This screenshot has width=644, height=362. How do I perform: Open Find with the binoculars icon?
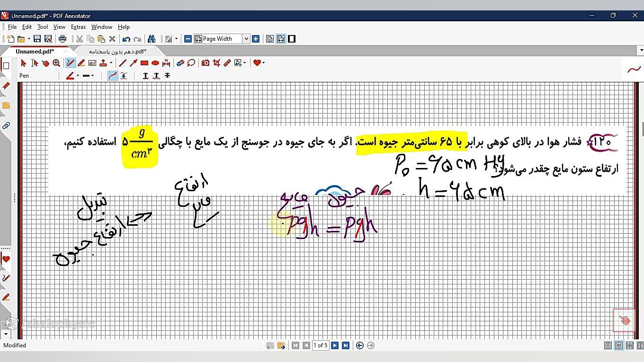[x=152, y=39]
